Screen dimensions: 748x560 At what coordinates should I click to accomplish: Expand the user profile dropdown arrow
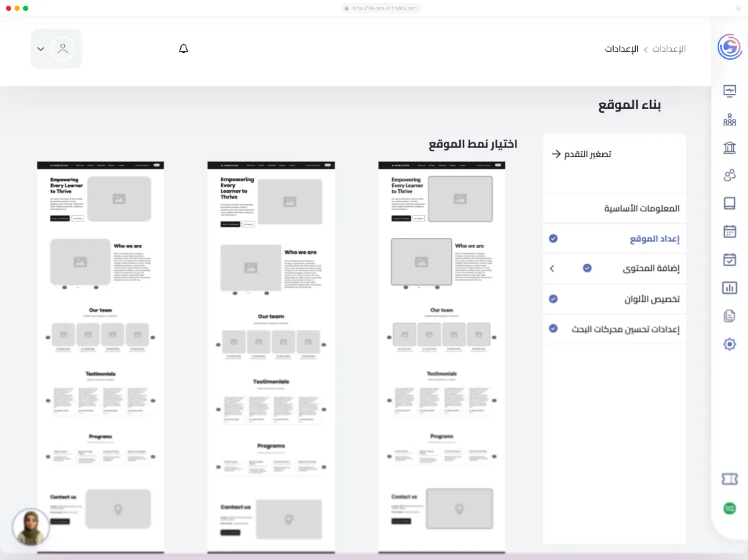click(41, 49)
